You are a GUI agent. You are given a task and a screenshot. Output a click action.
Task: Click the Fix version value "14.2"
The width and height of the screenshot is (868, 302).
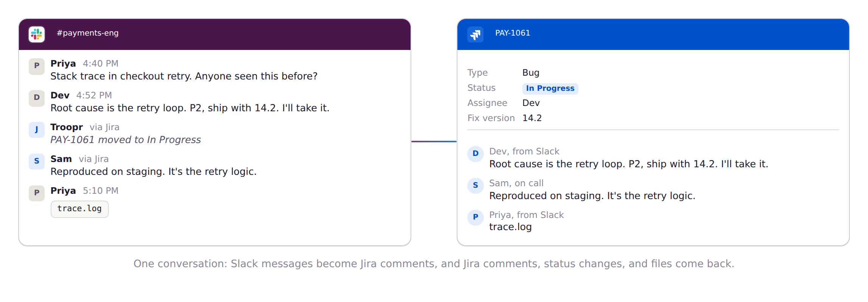pos(532,118)
